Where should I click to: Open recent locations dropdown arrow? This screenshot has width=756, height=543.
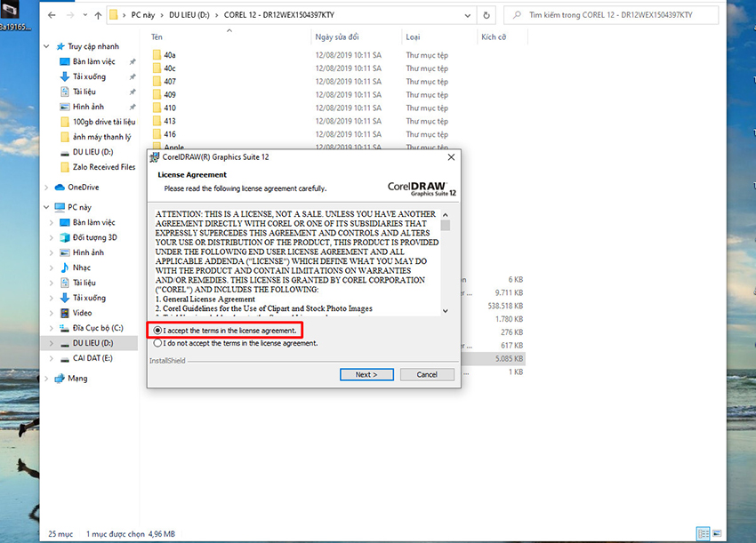click(84, 15)
